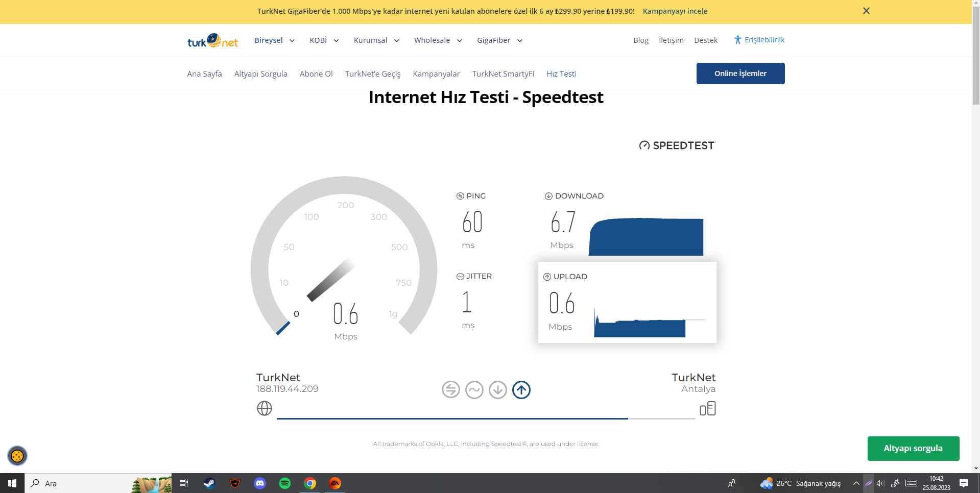The height and width of the screenshot is (493, 980).
Task: Go to Ana Sayfa tab
Action: 204,73
